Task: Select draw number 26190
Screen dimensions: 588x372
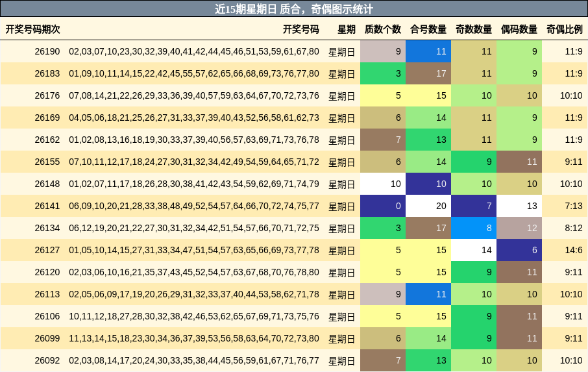Action: [47, 51]
